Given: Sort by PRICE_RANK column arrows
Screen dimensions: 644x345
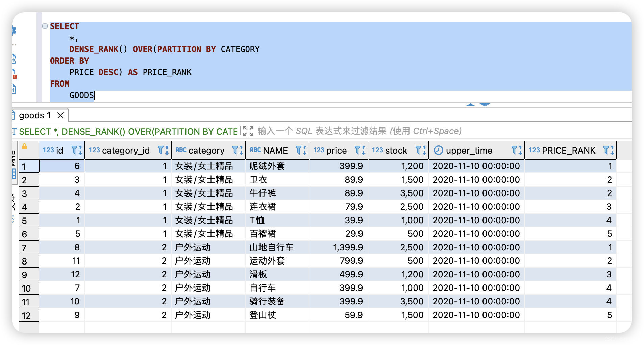Looking at the screenshot, I should tap(612, 150).
